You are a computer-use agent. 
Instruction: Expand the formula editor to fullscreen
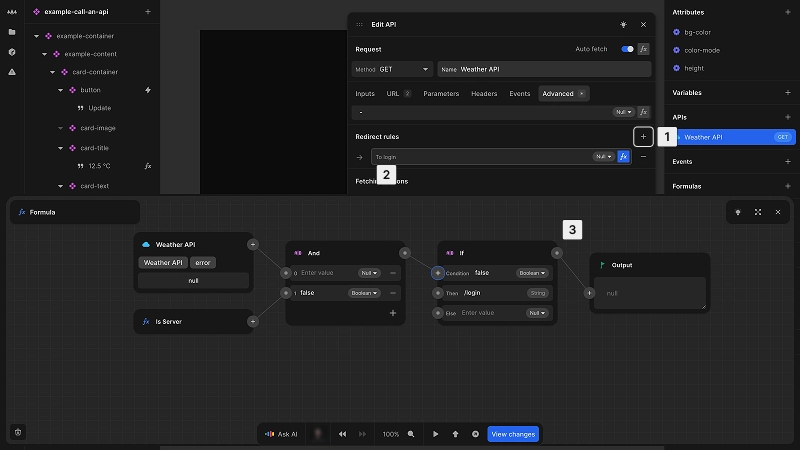pos(758,212)
